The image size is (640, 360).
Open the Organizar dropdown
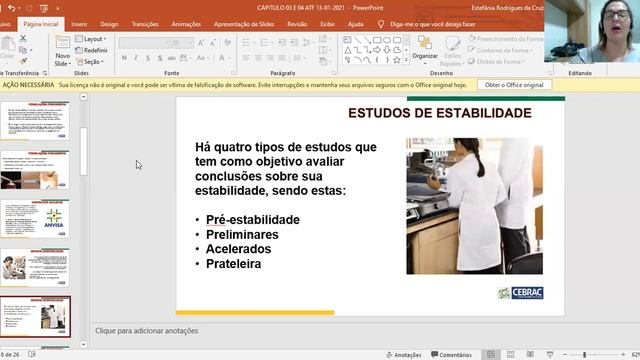[x=425, y=51]
